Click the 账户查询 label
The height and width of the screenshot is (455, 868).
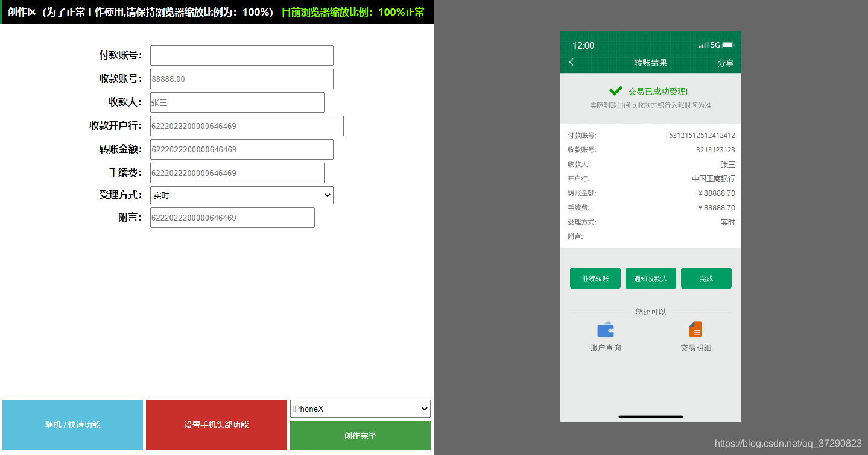pos(606,348)
